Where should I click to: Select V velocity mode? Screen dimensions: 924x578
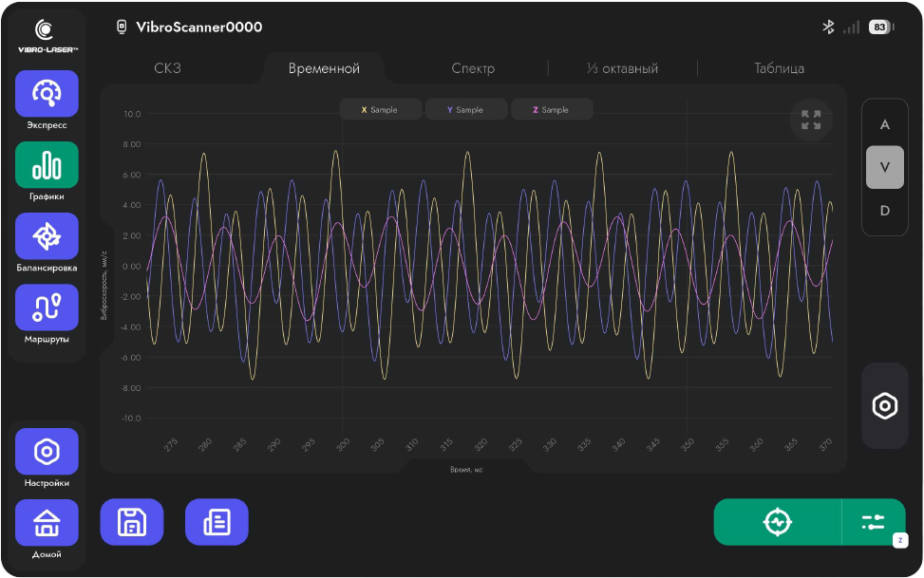(884, 167)
